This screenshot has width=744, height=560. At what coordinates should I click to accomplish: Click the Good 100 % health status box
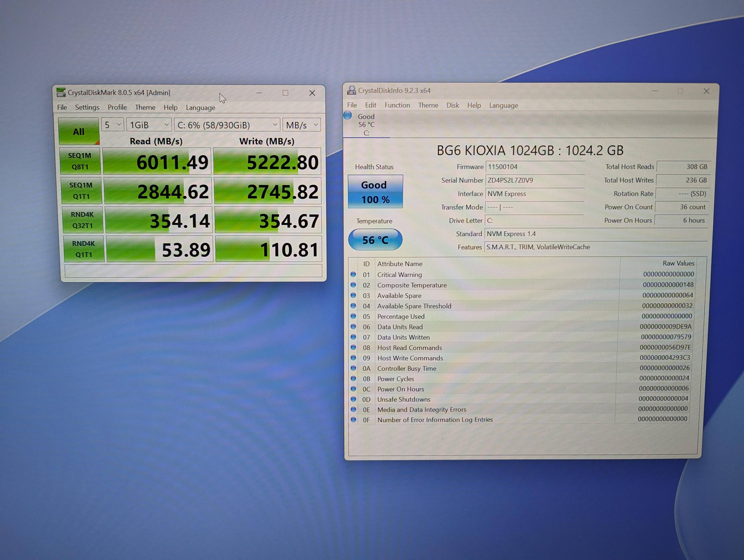pos(375,192)
